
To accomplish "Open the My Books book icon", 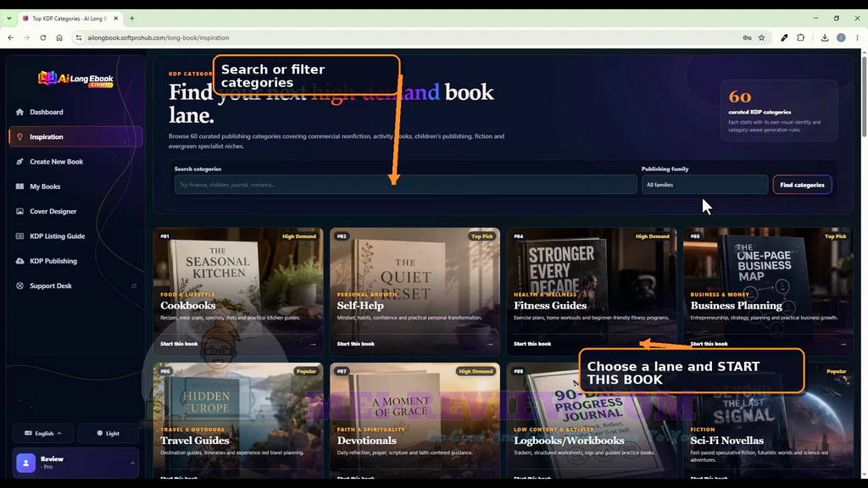I will click(x=20, y=186).
